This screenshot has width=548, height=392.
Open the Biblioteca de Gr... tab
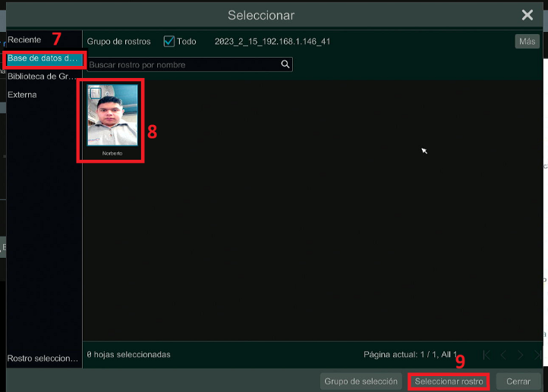point(43,77)
